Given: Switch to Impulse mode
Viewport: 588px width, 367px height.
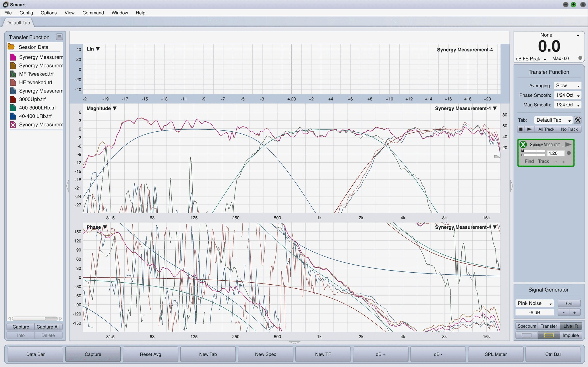Looking at the screenshot, I should click(x=570, y=335).
